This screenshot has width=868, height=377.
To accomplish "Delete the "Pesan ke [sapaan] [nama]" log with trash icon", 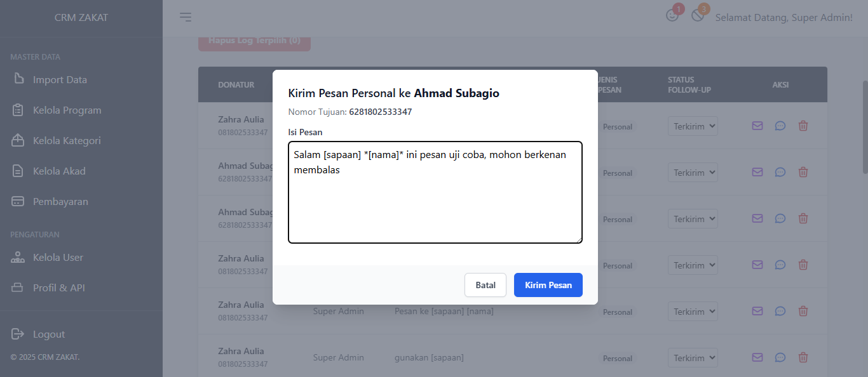I will point(803,311).
